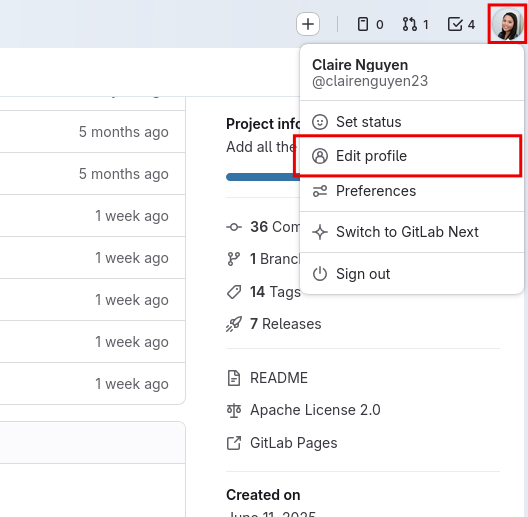Click the Project information heading

pyautogui.click(x=263, y=124)
